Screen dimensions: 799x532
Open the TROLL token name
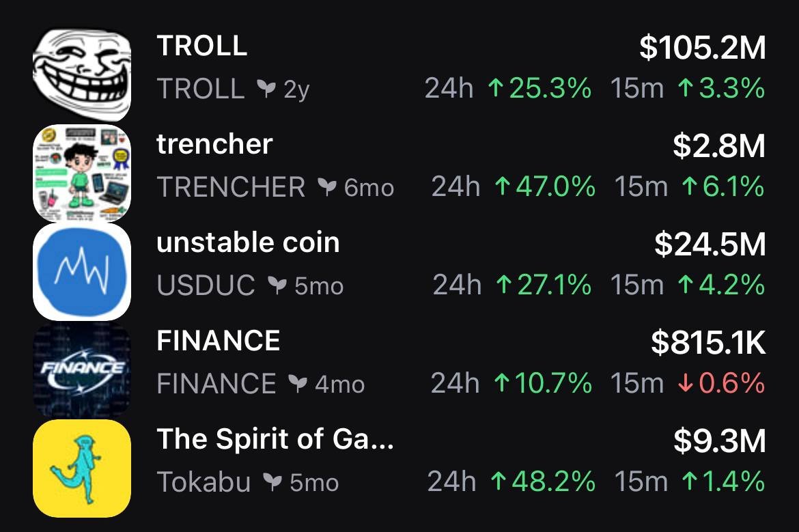pyautogui.click(x=202, y=46)
